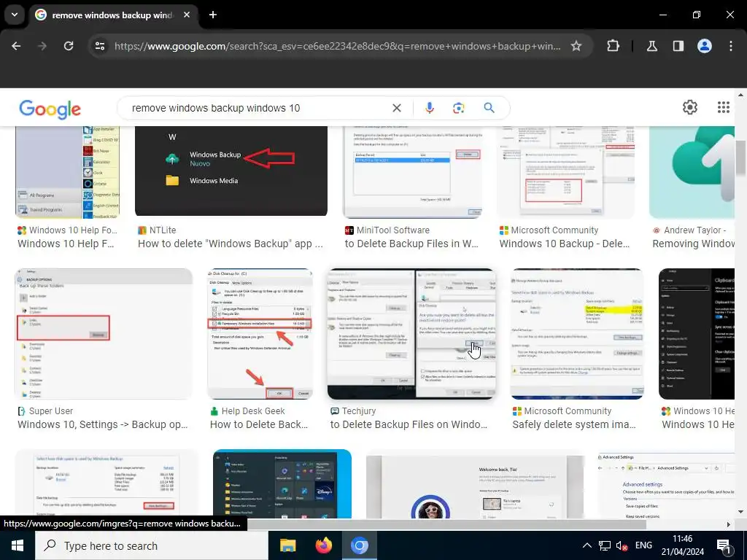Click the Super User source label

pyautogui.click(x=51, y=411)
